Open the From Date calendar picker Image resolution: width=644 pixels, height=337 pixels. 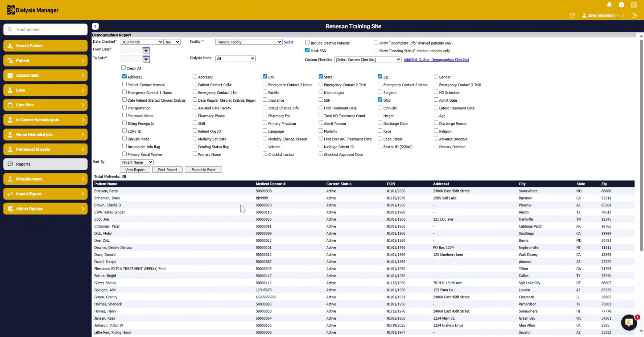click(x=146, y=50)
